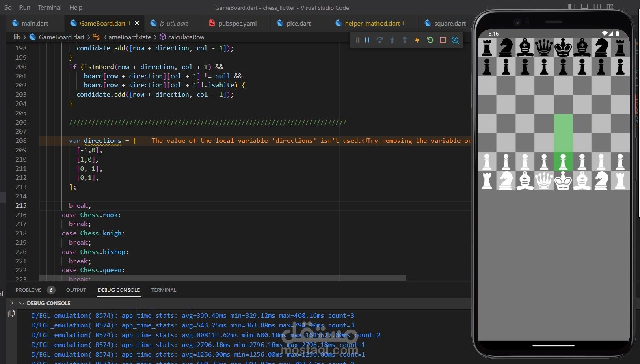Viewport: 640px width, 364px height.
Task: Open the Help menu
Action: coord(76,7)
